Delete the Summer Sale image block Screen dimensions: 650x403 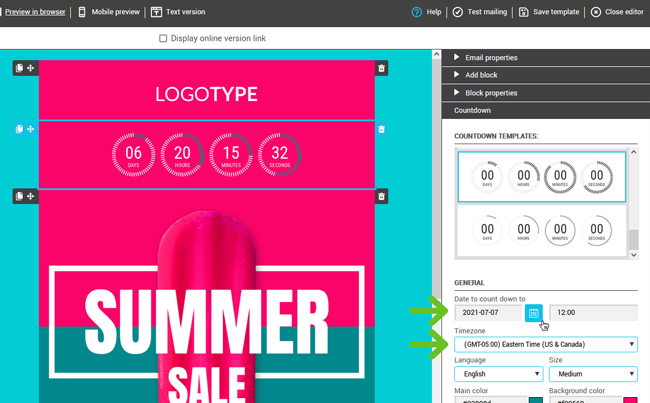click(381, 196)
